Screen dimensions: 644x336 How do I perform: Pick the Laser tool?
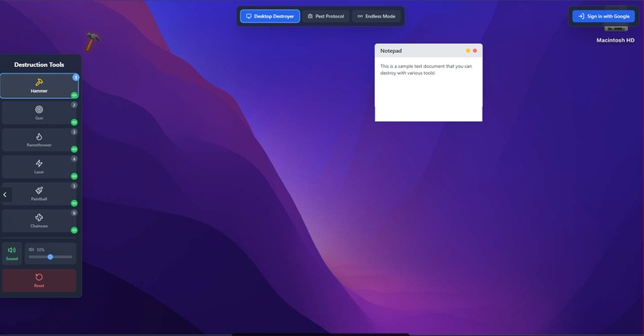pos(39,167)
